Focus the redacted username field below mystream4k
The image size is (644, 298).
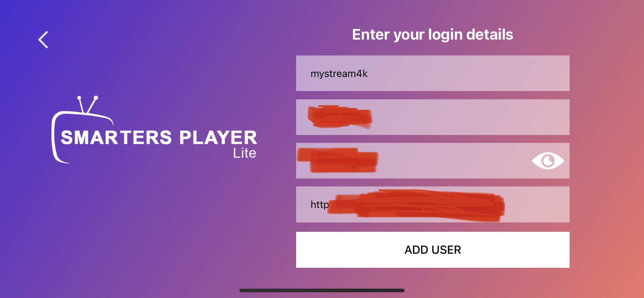tap(433, 117)
